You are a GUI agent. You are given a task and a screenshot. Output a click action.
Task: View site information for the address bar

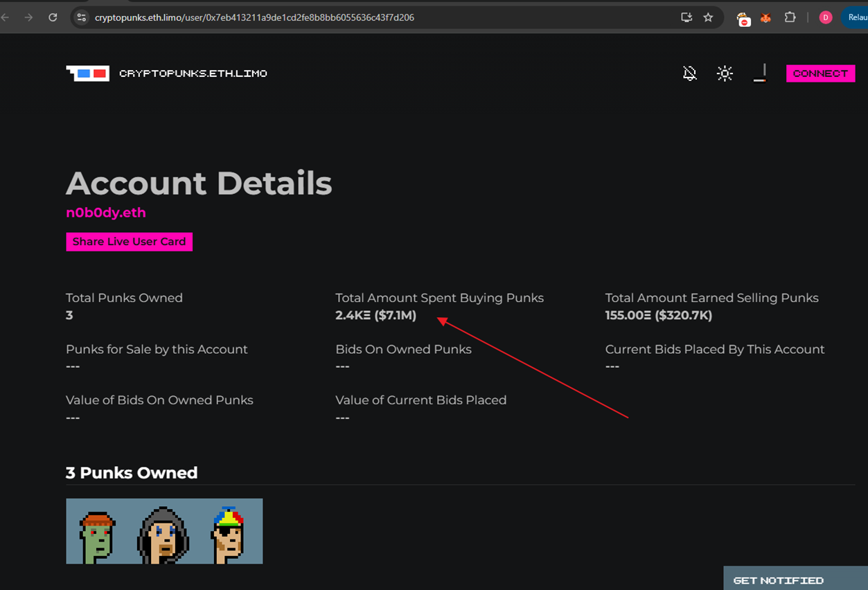pos(82,17)
